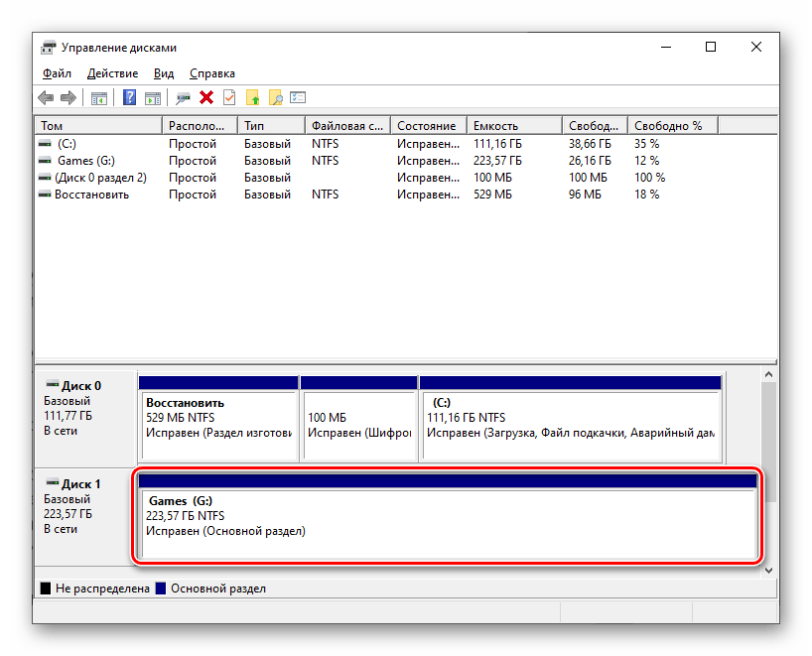
Task: Click the disk connection icon before red X
Action: [183, 97]
